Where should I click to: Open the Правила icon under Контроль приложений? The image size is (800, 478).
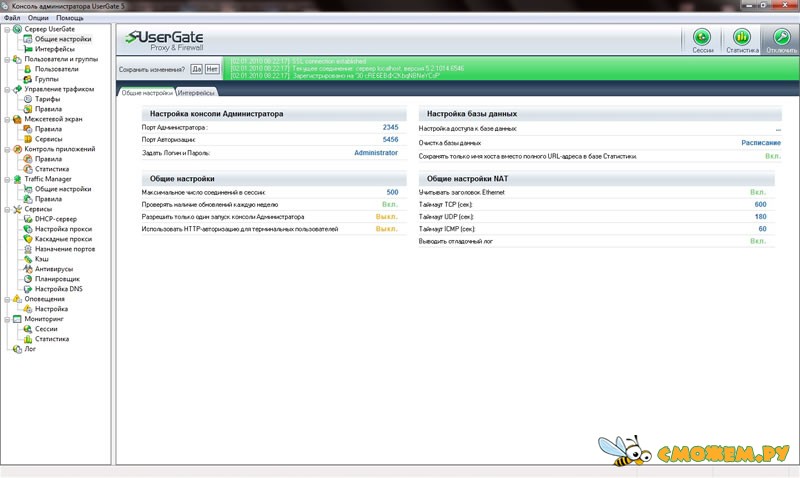coord(28,159)
